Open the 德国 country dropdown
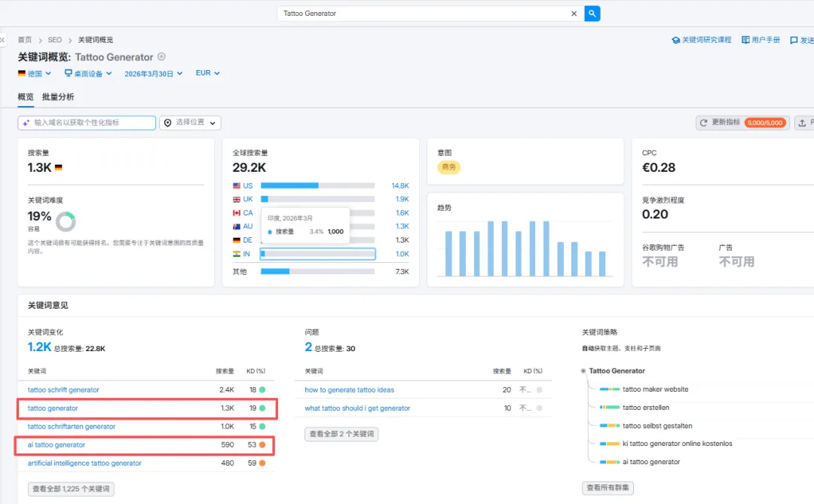This screenshot has height=504, width=814. point(34,74)
